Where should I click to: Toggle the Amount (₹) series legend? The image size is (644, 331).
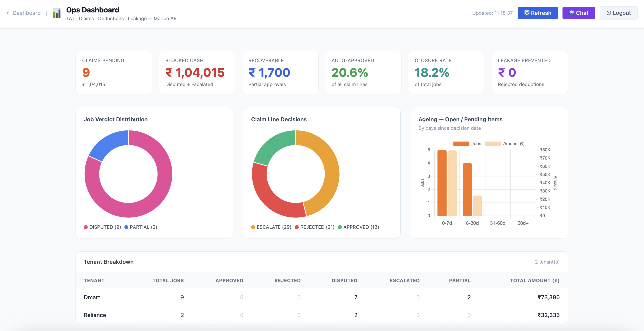[x=505, y=144]
